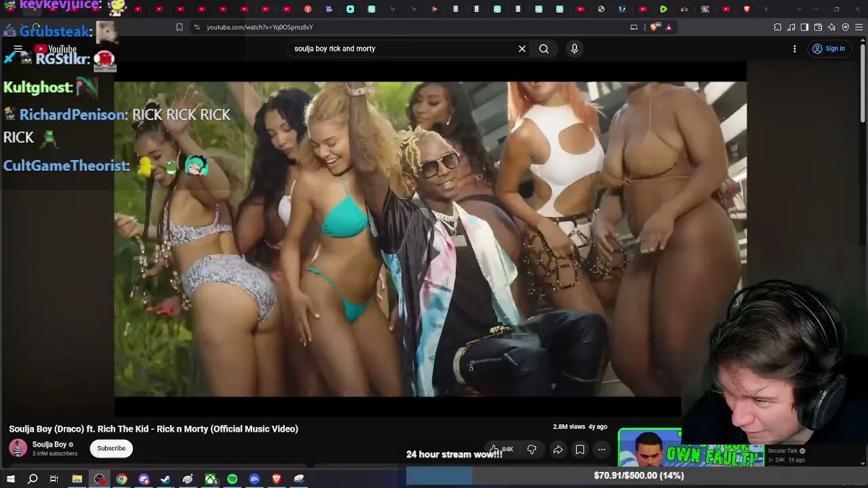The width and height of the screenshot is (868, 488).
Task: Open the Brave Shields icon
Action: click(x=654, y=27)
